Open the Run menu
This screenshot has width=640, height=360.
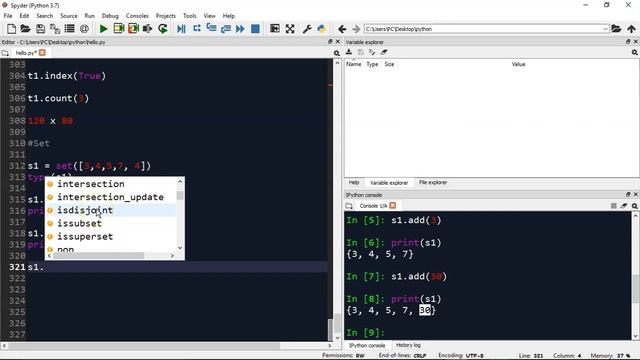pyautogui.click(x=89, y=16)
